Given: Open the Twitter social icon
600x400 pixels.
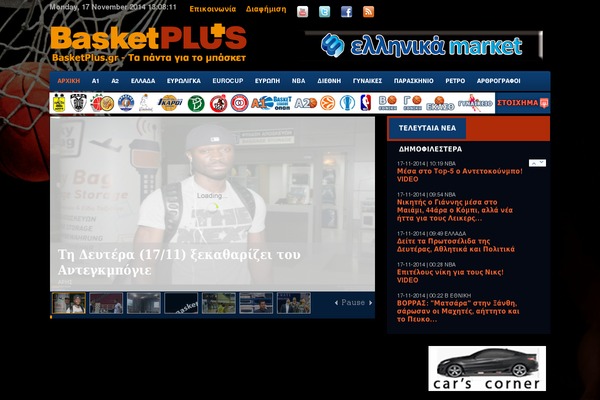Looking at the screenshot, I should (324, 11).
